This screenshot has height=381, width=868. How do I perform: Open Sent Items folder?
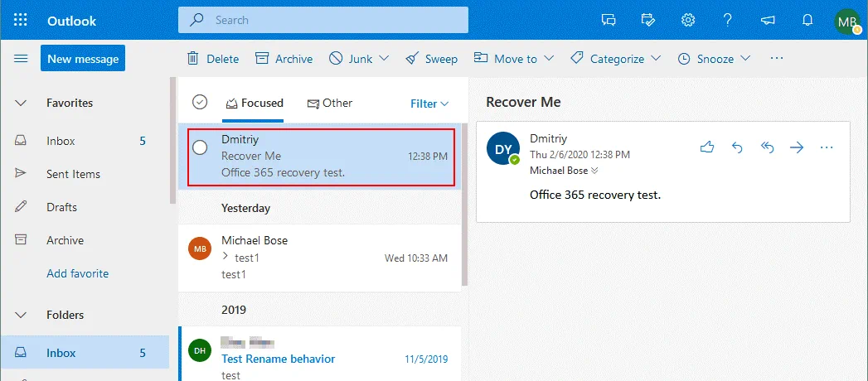pyautogui.click(x=84, y=174)
